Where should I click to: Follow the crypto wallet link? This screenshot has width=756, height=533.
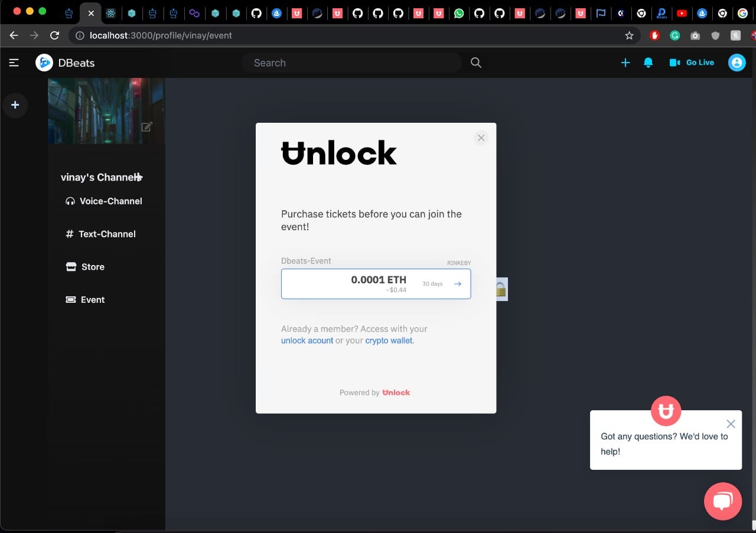[x=389, y=341]
